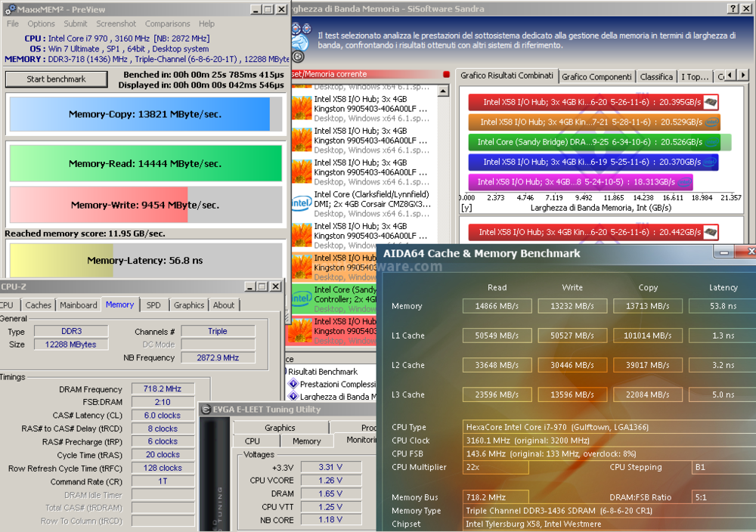Screen dimensions: 756x532
Task: Click AIDA64 L1 Cache Copy 101014 MB/s value
Action: 648,336
